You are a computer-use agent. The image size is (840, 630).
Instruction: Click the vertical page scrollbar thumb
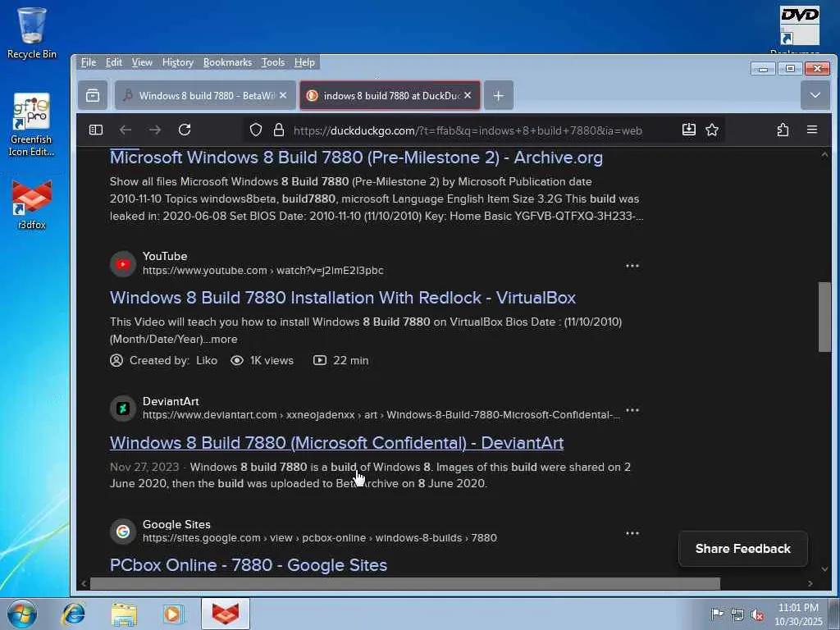tap(824, 317)
